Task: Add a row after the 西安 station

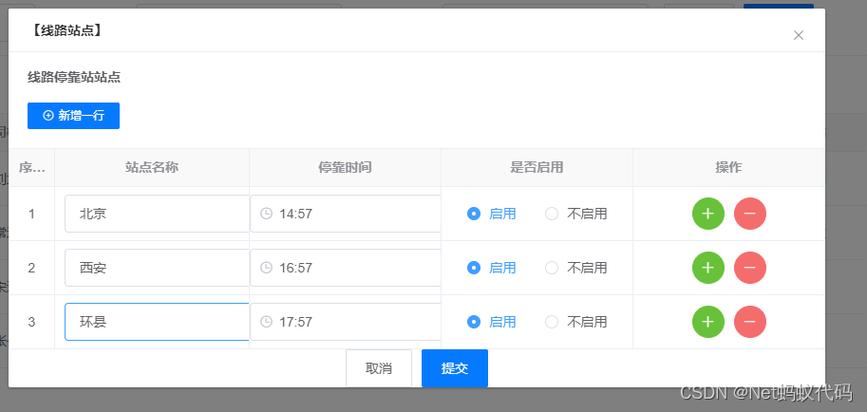Action: 708,268
